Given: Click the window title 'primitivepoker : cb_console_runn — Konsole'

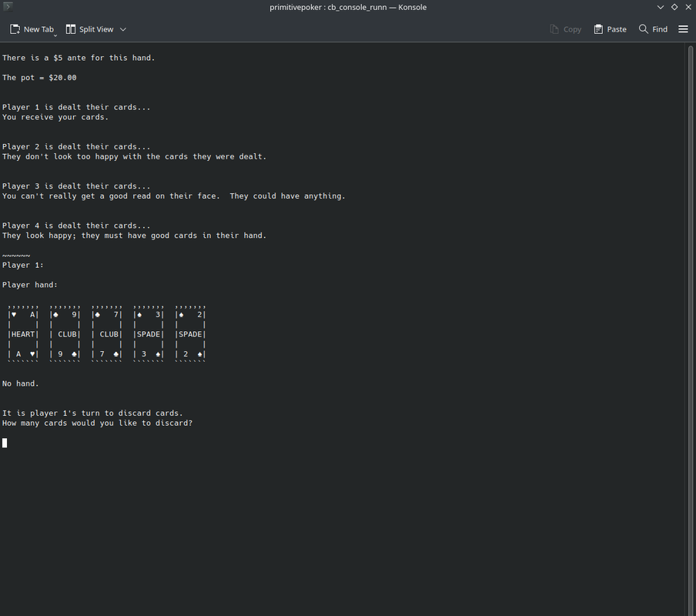Looking at the screenshot, I should 348,7.
